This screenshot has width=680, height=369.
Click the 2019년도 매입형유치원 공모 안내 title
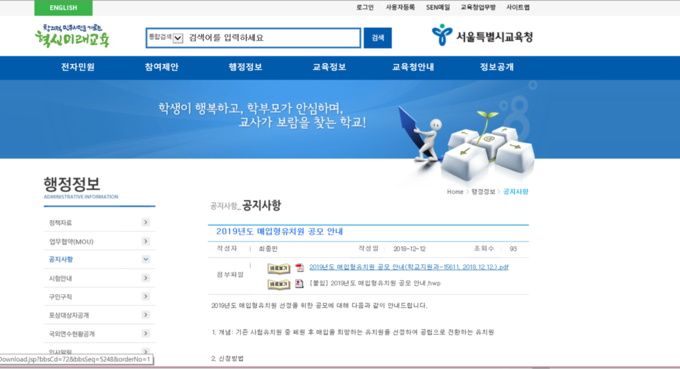click(279, 232)
